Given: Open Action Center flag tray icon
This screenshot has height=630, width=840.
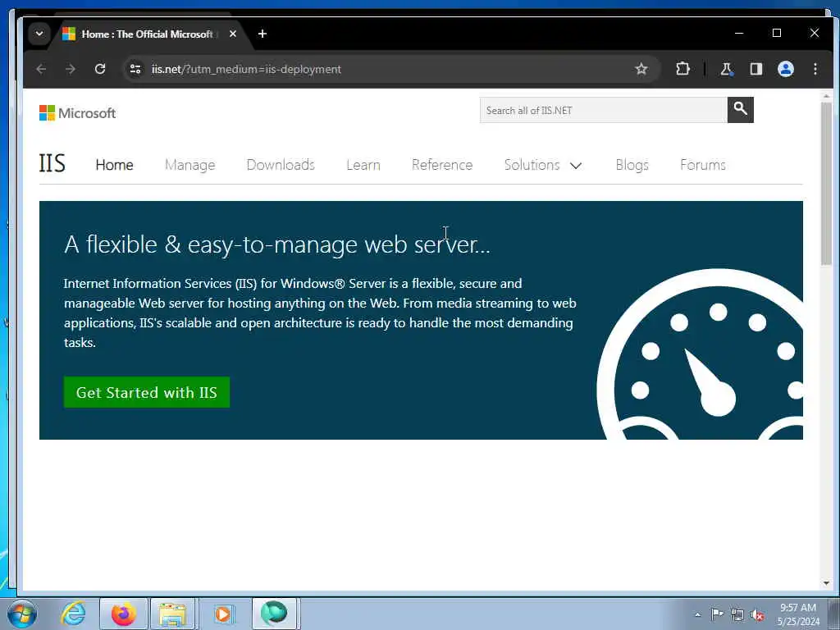Looking at the screenshot, I should (717, 614).
